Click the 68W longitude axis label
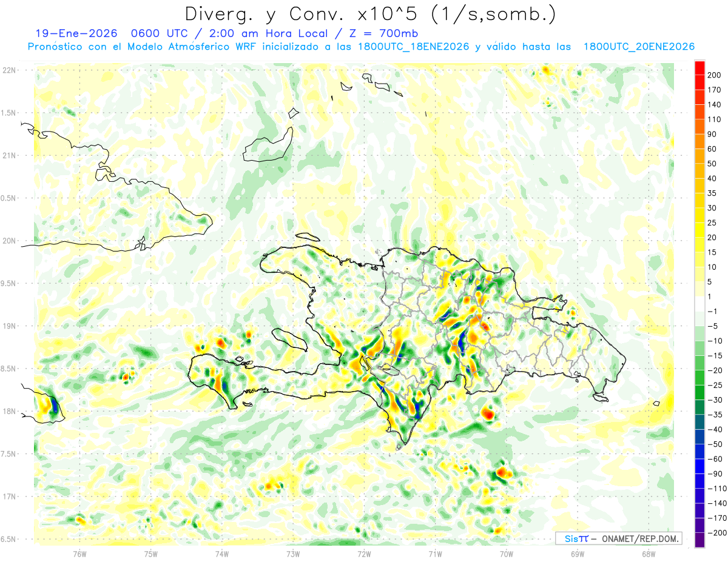Screen dimensions: 728x562 click(649, 554)
